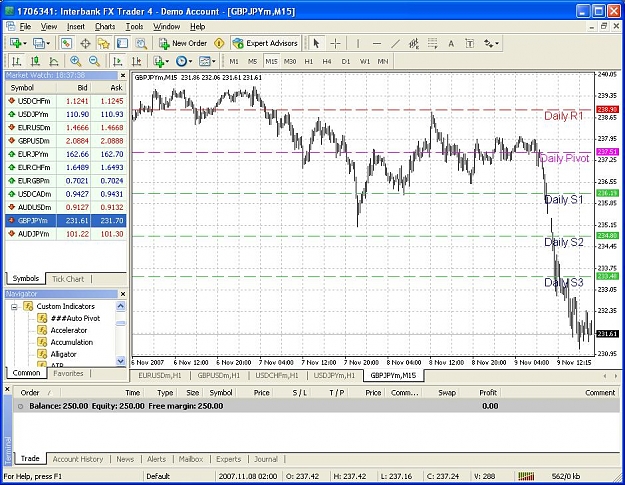Toggle the Data Window crosshair-circle icon
625x485 pixels.
pos(85,43)
